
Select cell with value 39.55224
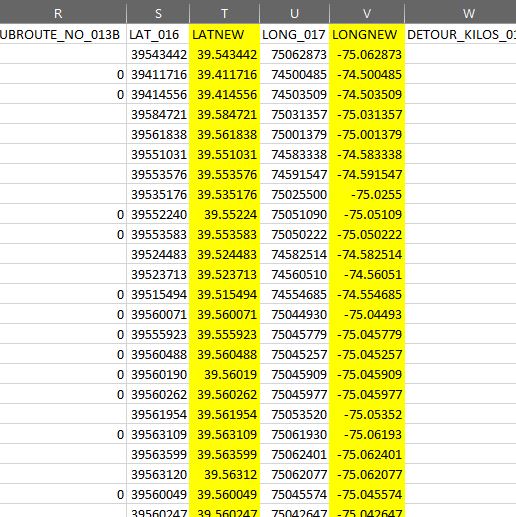tap(224, 214)
